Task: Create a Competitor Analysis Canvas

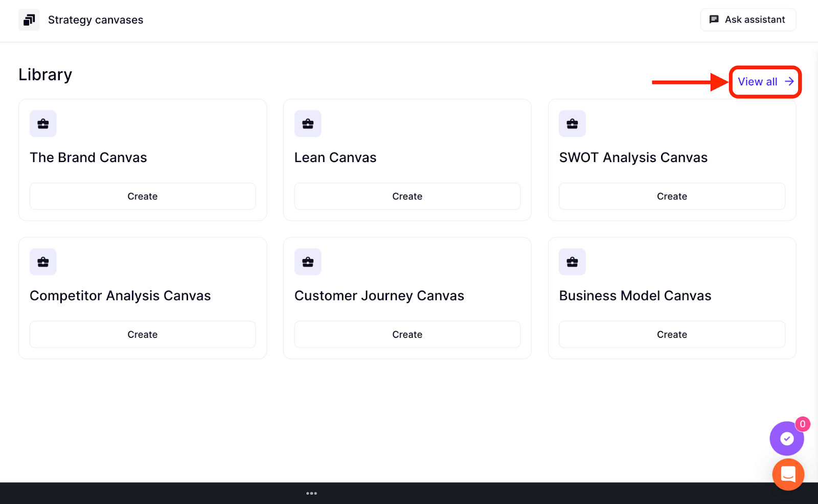Action: 143,334
